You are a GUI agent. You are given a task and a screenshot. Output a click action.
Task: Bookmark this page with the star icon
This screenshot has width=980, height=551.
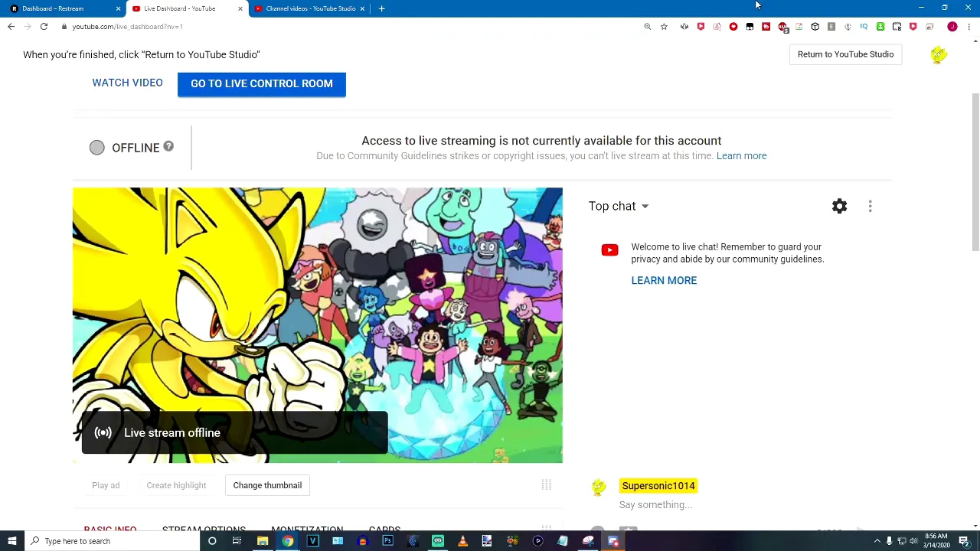(x=664, y=27)
